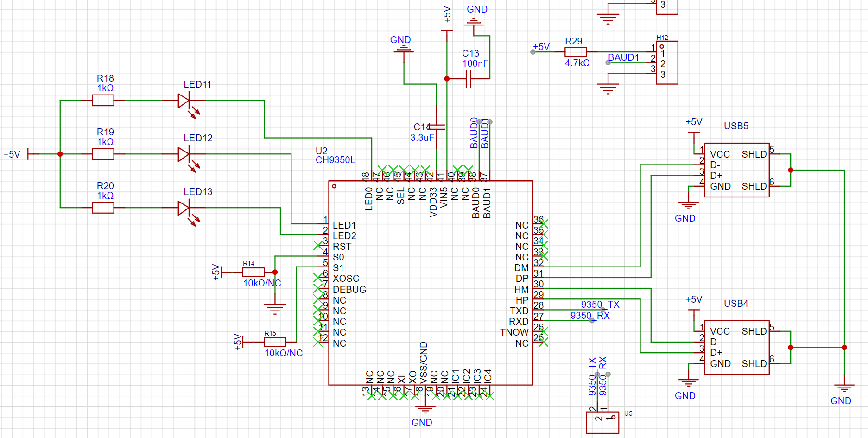Select the 9350_TX net label on pin 28

600,305
